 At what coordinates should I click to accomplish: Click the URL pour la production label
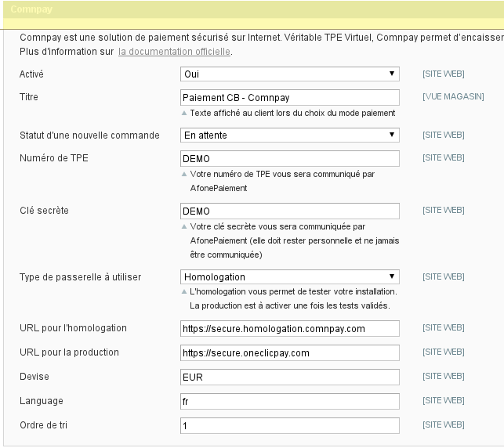pyautogui.click(x=70, y=352)
